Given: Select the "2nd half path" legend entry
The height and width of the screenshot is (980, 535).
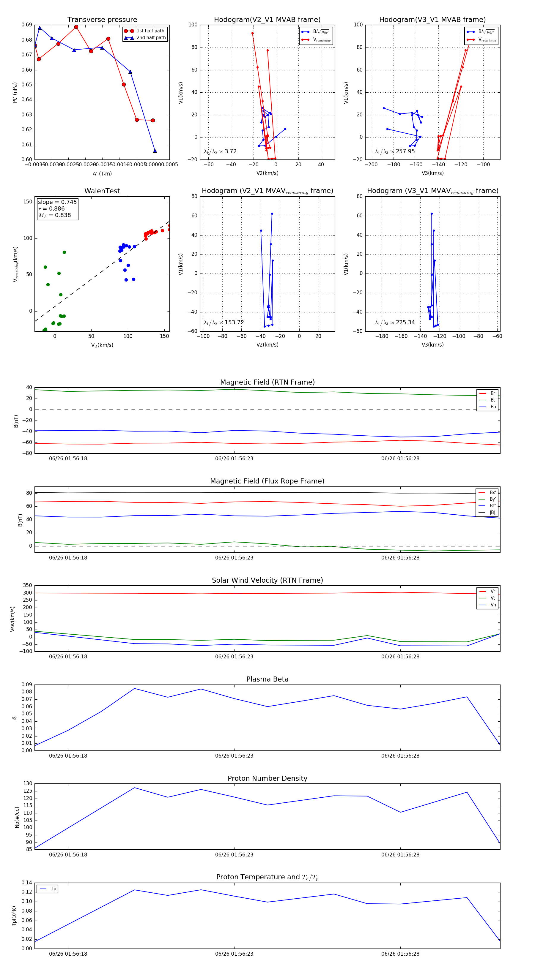Looking at the screenshot, I should [145, 38].
